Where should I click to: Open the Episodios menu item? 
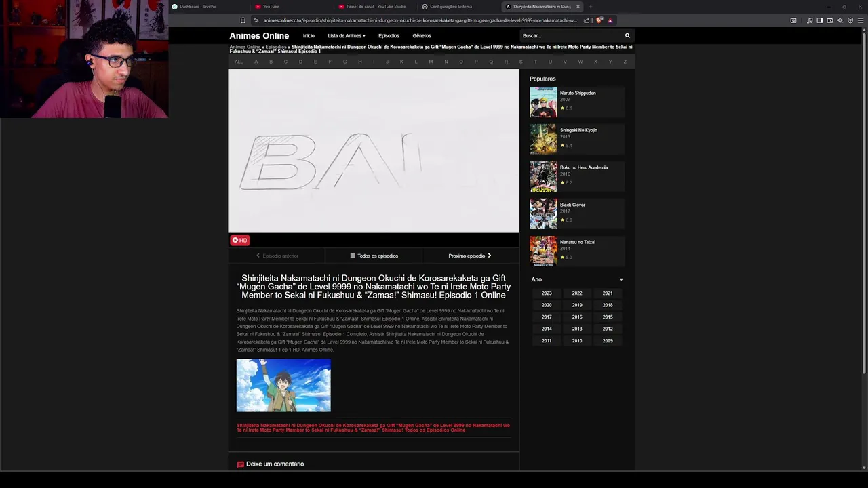[389, 36]
